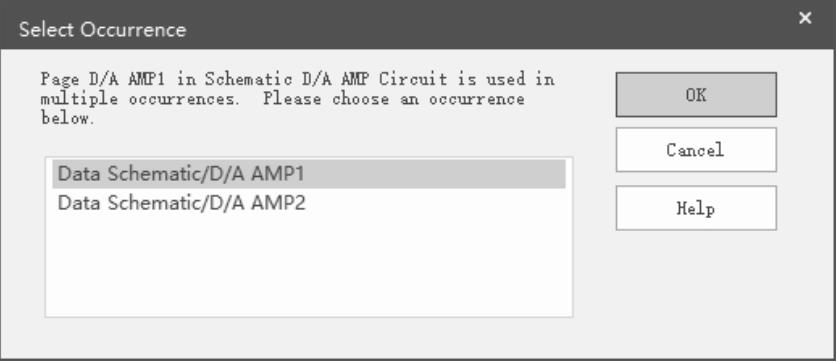The width and height of the screenshot is (837, 362).
Task: Close the Select Occurrence dialog via X
Action: pyautogui.click(x=805, y=18)
